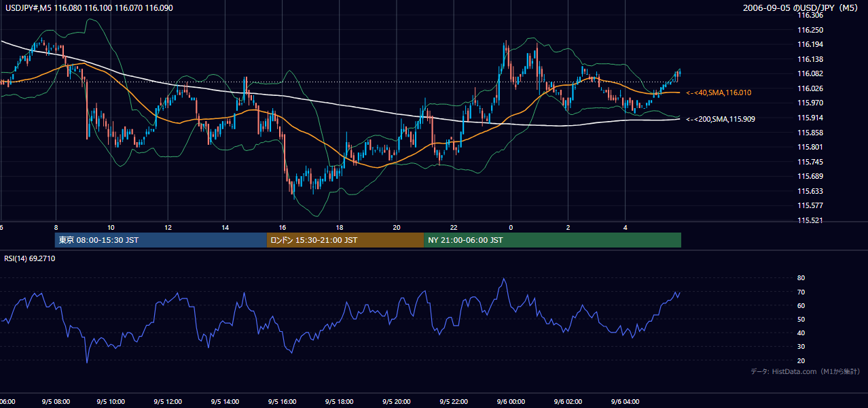
Task: Click the 116.026 price axis label
Action: pyautogui.click(x=811, y=88)
